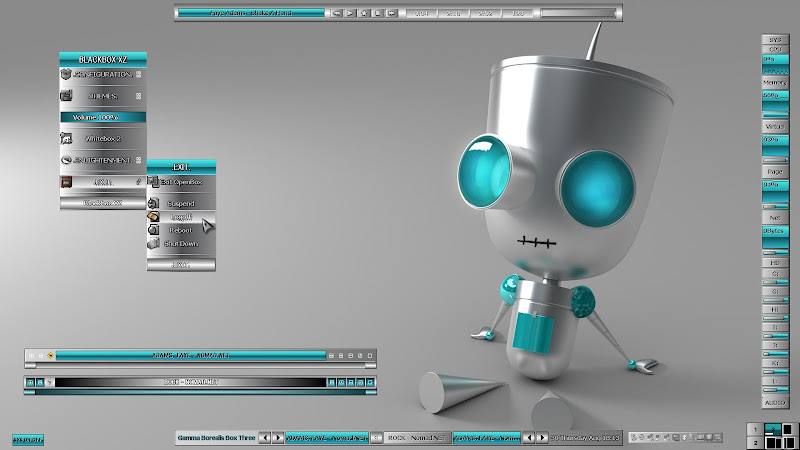Click the Memory monitor label in side panel
Image resolution: width=800 pixels, height=450 pixels.
pos(774,82)
